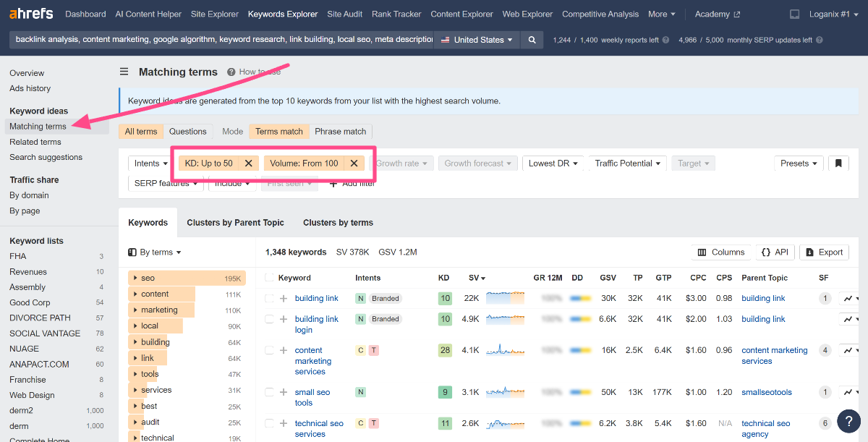The width and height of the screenshot is (868, 442).
Task: Tick the select-all keywords checkbox
Action: [x=270, y=278]
